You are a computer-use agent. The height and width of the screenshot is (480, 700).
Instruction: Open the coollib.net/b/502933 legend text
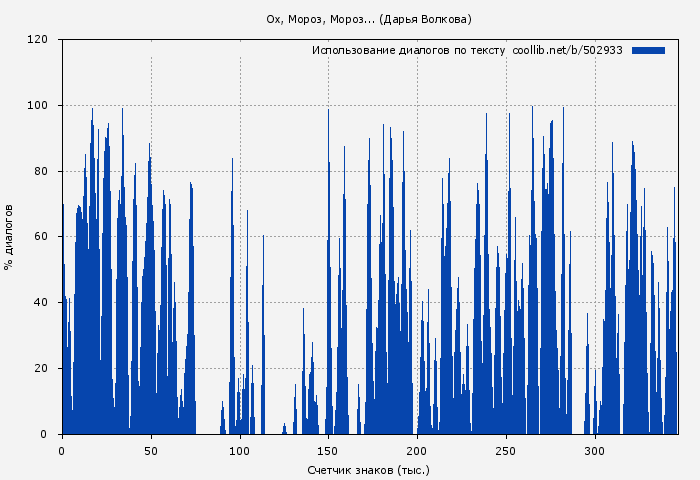[x=567, y=50]
